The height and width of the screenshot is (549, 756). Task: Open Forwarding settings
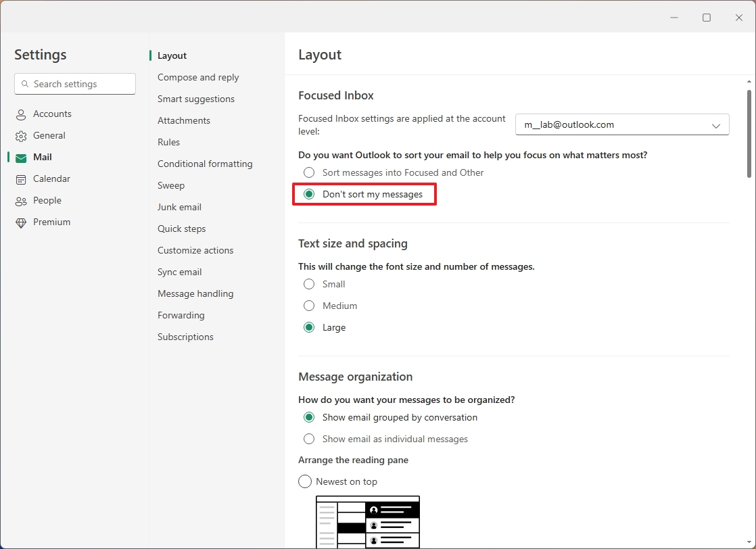[x=181, y=315]
